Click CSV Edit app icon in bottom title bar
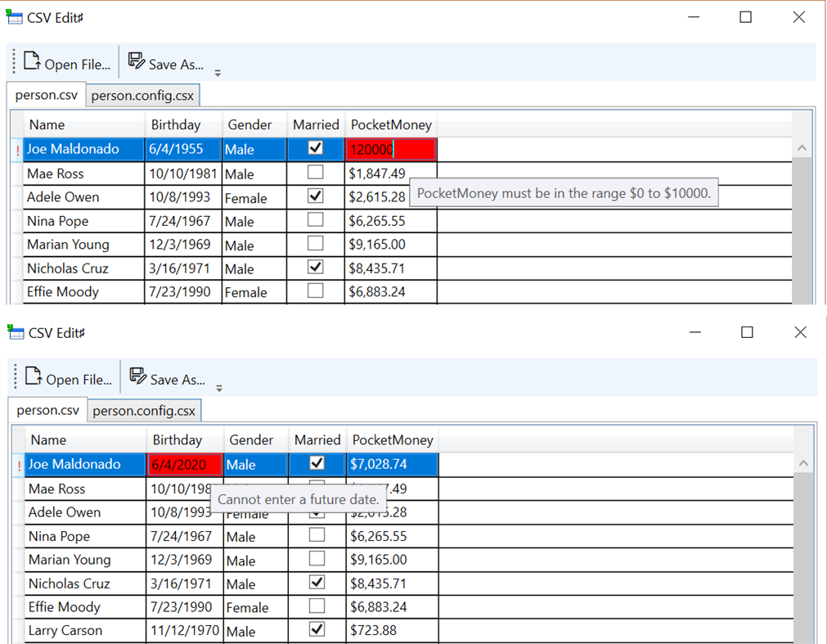Screen dimensions: 827x644 pos(16,332)
